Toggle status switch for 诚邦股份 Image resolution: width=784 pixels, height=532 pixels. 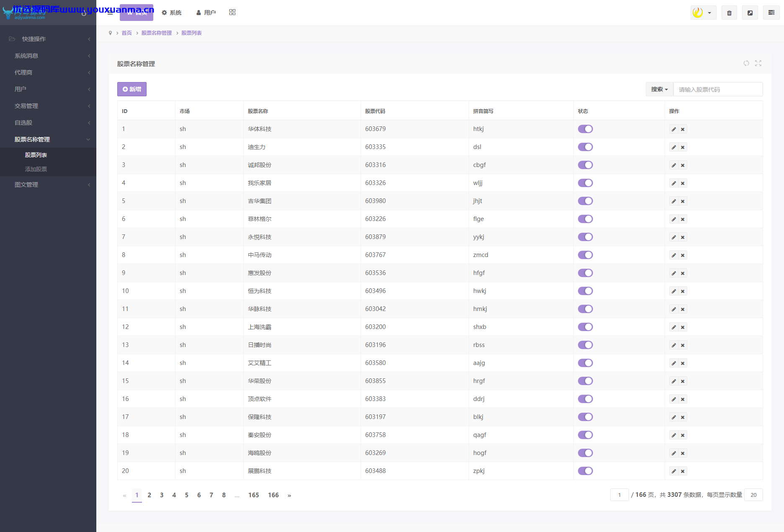[585, 165]
